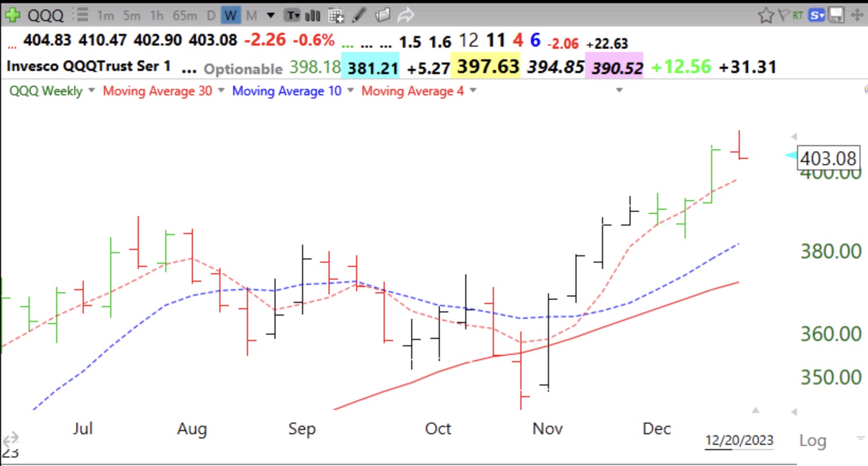The width and height of the screenshot is (868, 466).
Task: Click the QQQ ticker symbol field
Action: (x=46, y=15)
